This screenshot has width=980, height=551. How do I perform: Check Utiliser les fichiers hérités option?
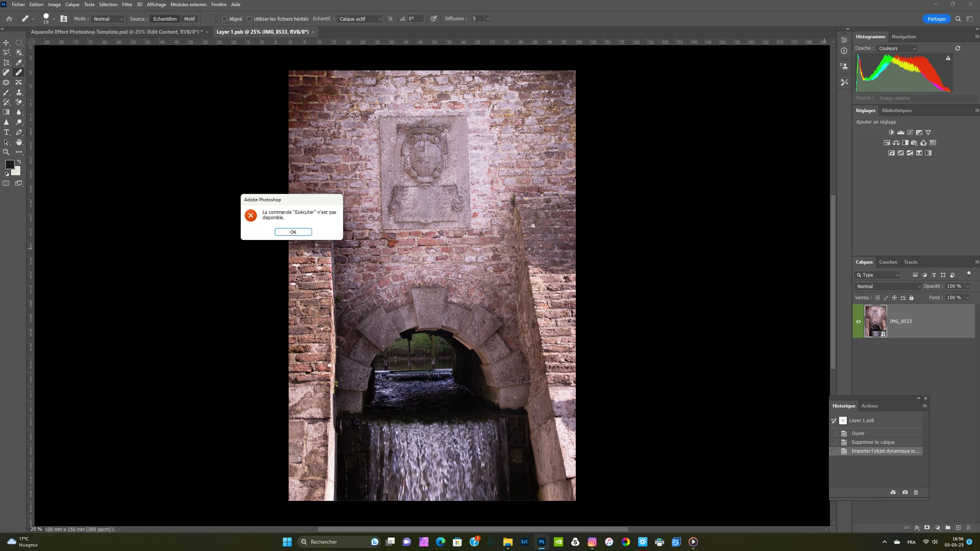(250, 19)
